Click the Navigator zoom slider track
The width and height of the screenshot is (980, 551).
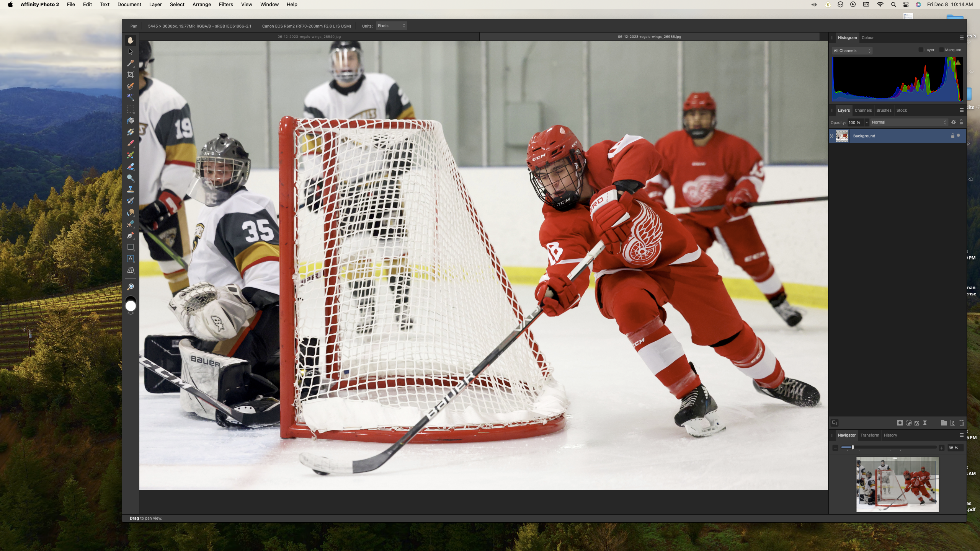889,447
